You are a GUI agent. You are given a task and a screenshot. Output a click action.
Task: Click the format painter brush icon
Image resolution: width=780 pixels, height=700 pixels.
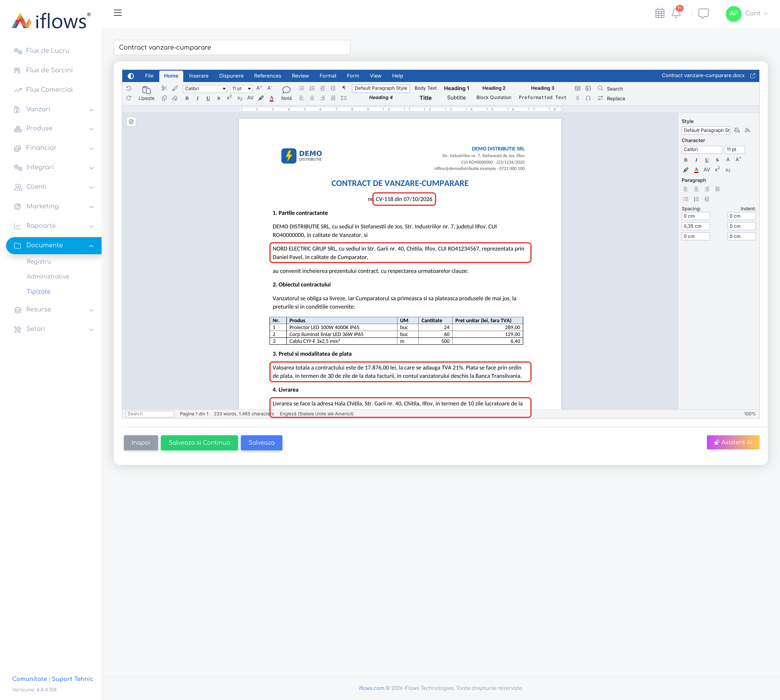click(x=175, y=89)
